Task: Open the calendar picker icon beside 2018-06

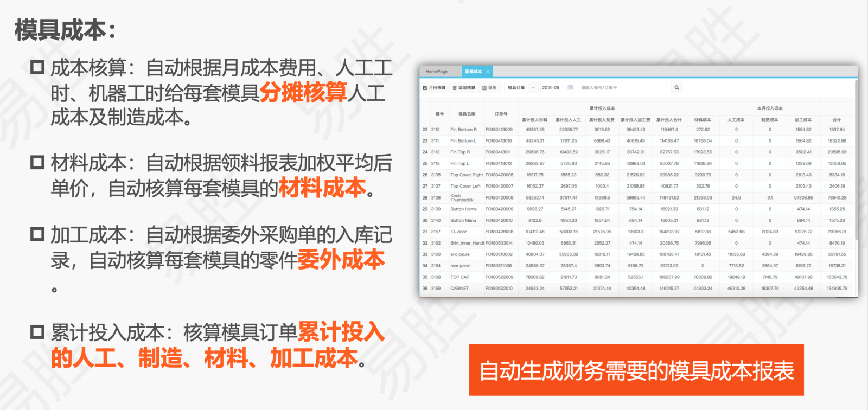Action: 570,87
